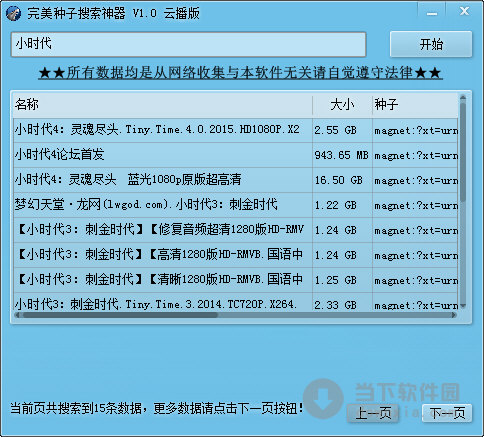This screenshot has height=437, width=484.
Task: Click scroll-down arrow of results list
Action: (x=463, y=306)
